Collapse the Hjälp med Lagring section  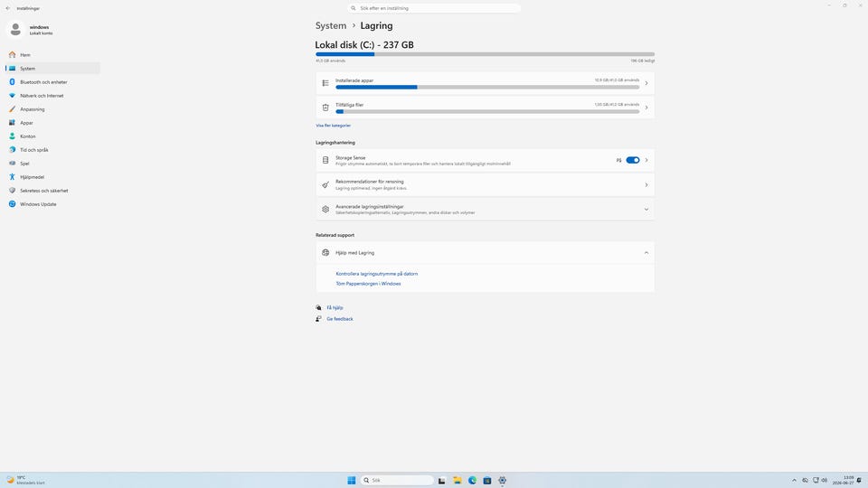pos(646,253)
